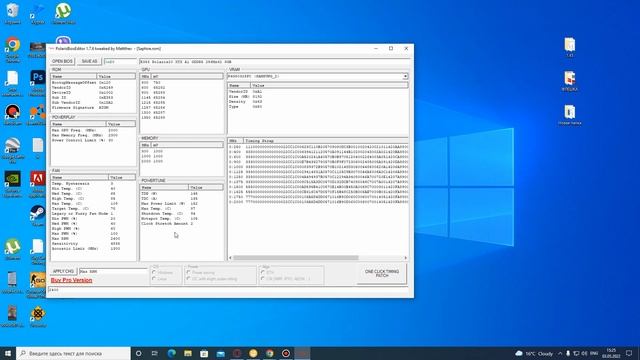Open the Mail app on taskbar
Viewport: 640px width, 360px height.
tap(220, 353)
